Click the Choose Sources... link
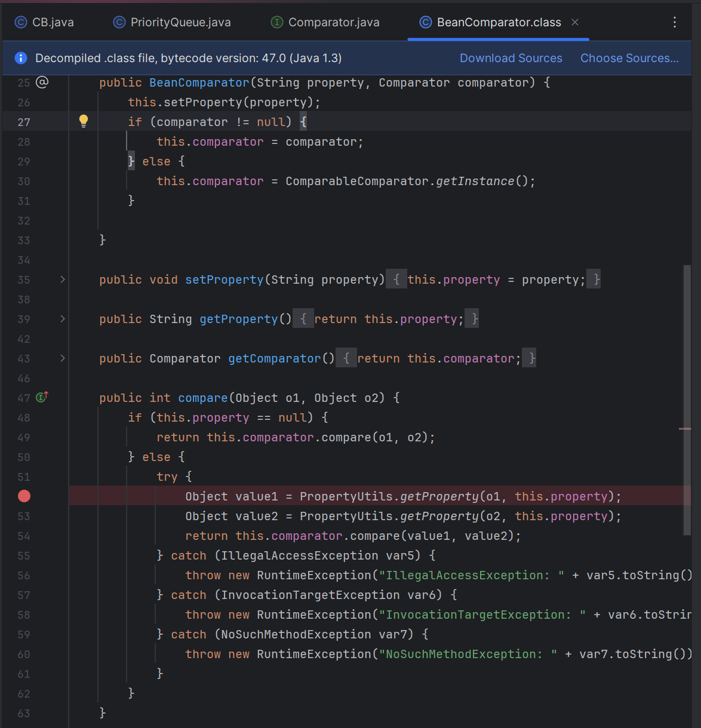701x728 pixels. [629, 58]
